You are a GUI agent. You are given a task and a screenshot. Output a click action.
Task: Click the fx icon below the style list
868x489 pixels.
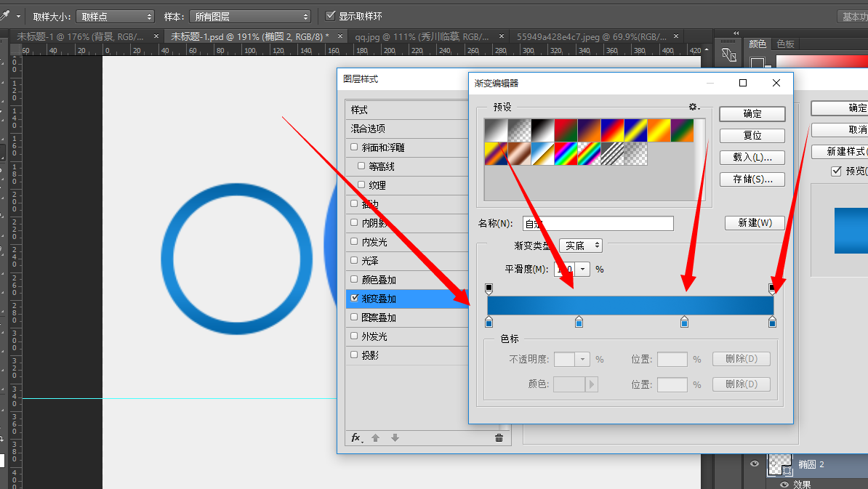[355, 437]
